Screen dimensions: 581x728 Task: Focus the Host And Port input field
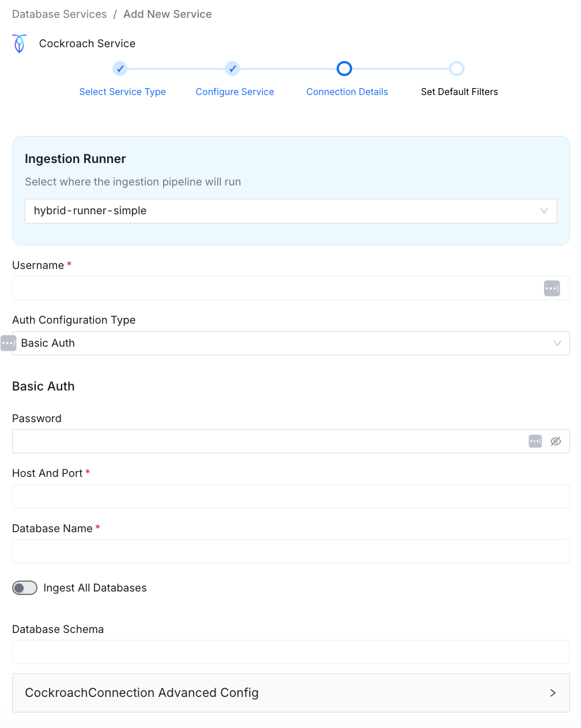(x=291, y=496)
